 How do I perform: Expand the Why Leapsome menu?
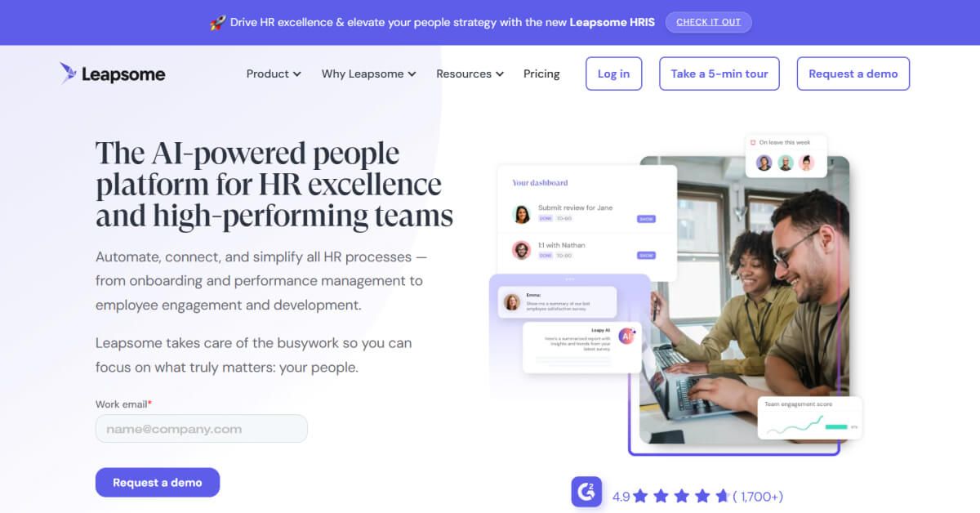(x=369, y=74)
